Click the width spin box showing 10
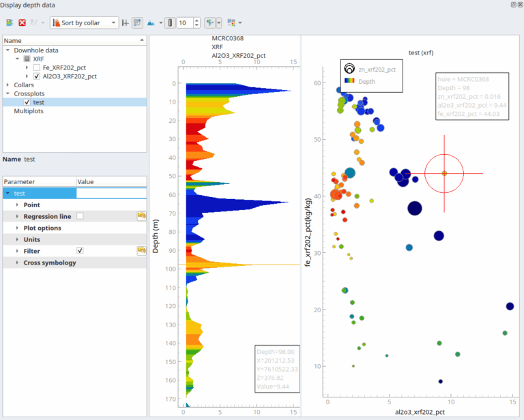The width and height of the screenshot is (524, 420). (x=184, y=22)
